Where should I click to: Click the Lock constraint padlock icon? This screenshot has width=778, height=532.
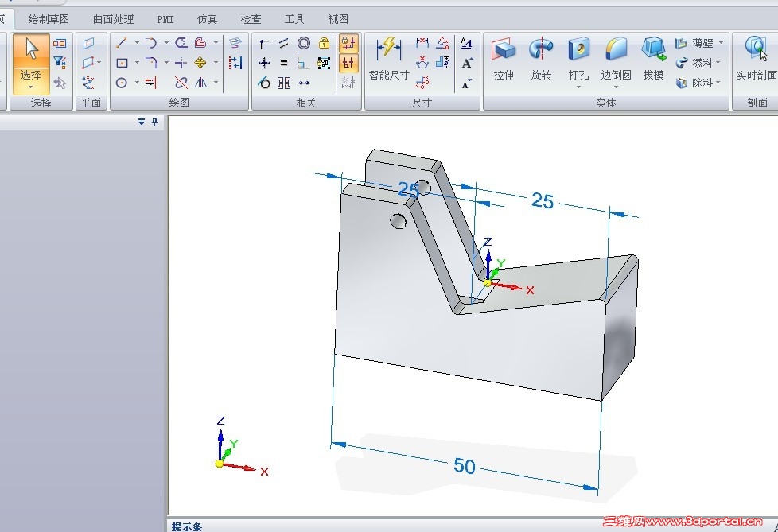click(324, 43)
